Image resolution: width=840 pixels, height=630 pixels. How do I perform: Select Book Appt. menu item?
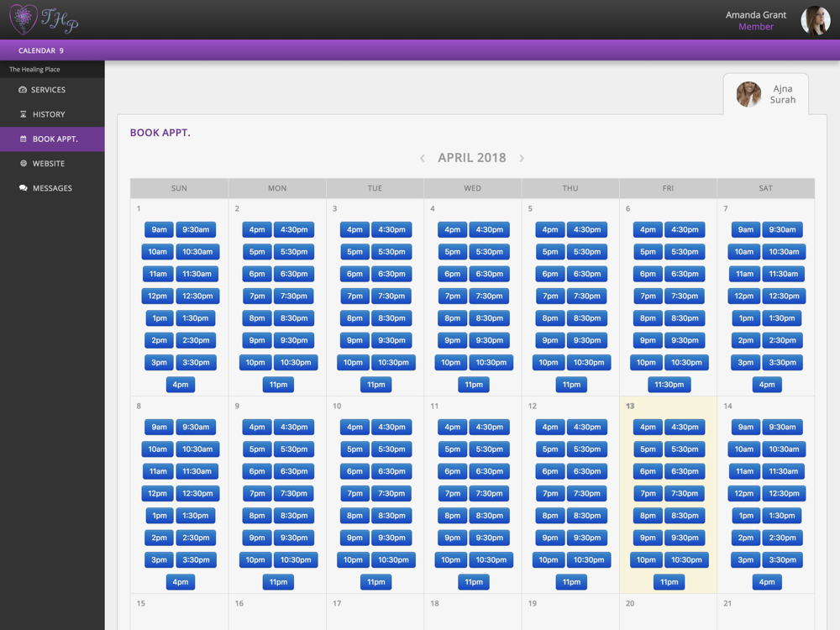(x=52, y=139)
